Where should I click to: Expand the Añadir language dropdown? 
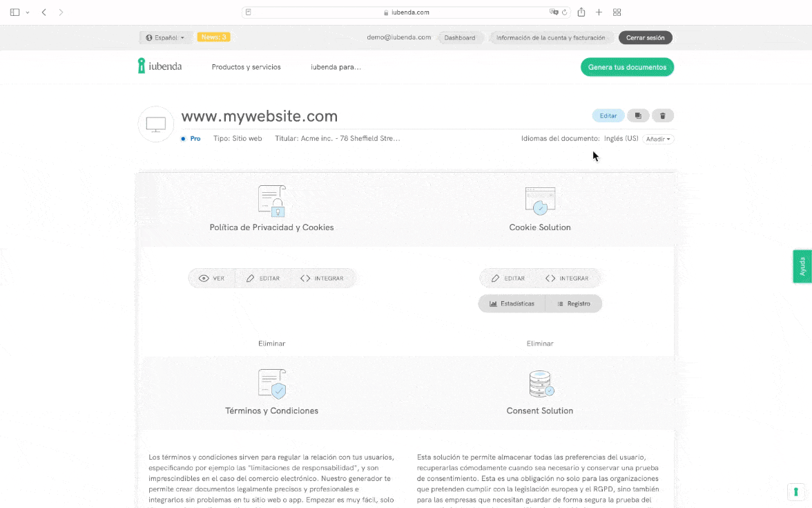pyautogui.click(x=658, y=139)
